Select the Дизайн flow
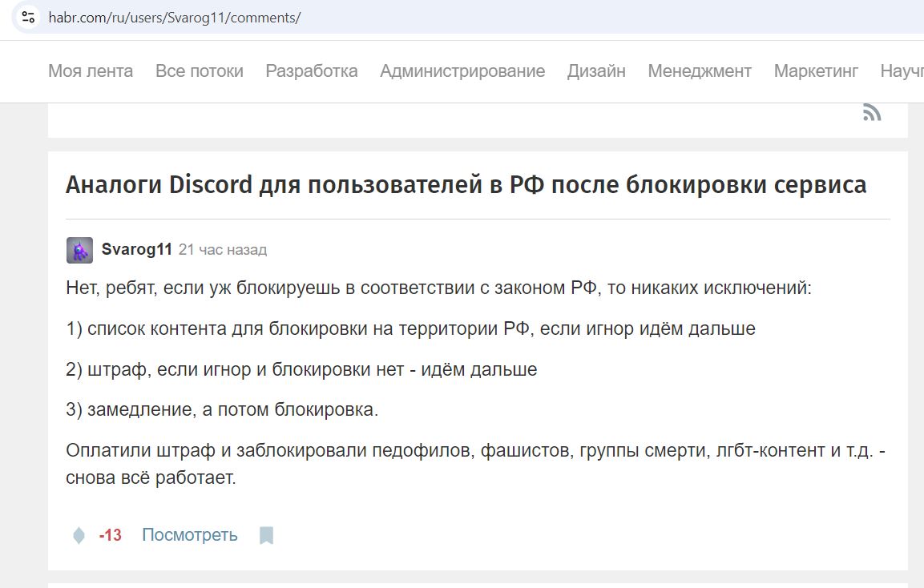 (596, 71)
